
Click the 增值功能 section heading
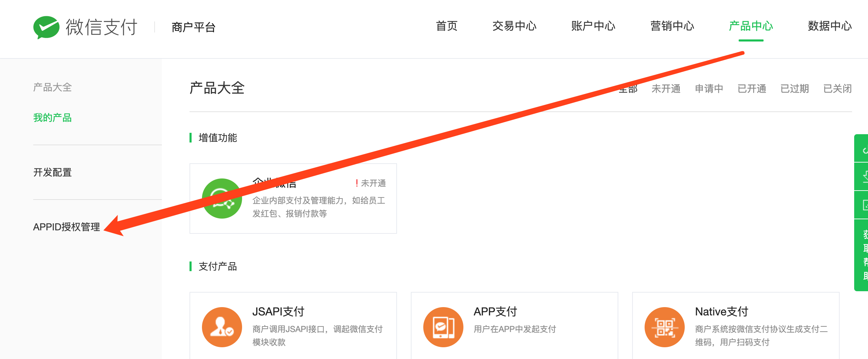pyautogui.click(x=218, y=138)
